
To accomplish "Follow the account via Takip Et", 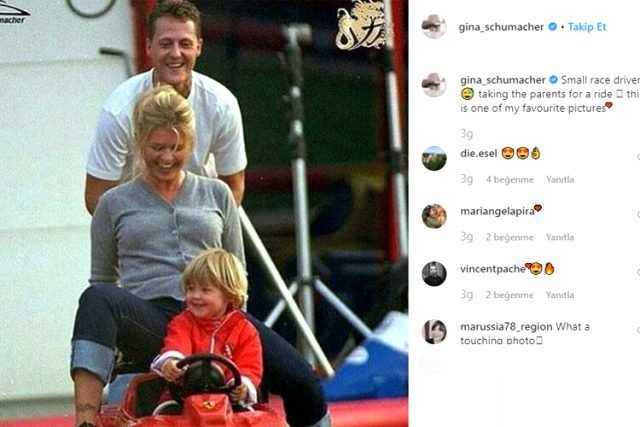I will point(587,27).
